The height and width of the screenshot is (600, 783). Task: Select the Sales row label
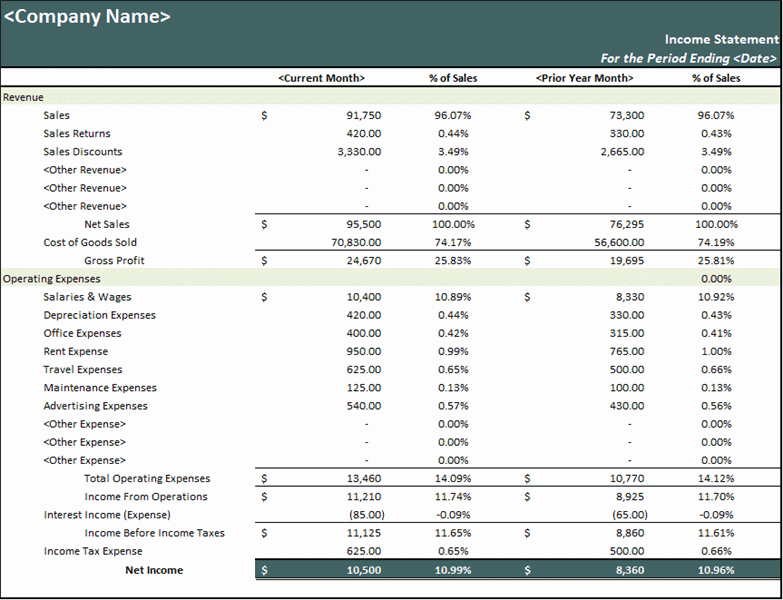56,115
